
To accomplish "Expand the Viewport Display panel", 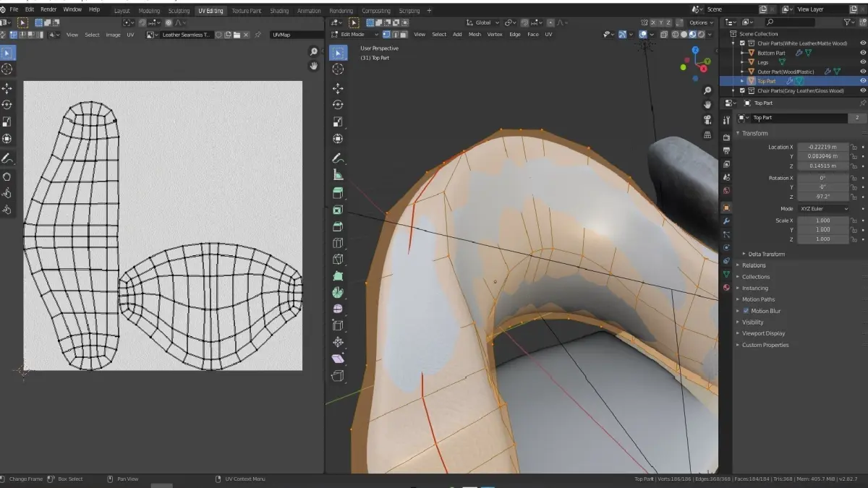I will (763, 333).
